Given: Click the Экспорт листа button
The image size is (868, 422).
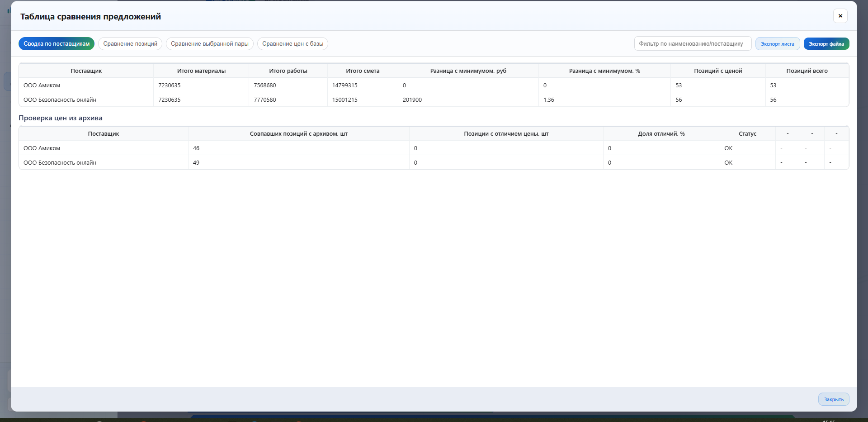Looking at the screenshot, I should (x=778, y=44).
